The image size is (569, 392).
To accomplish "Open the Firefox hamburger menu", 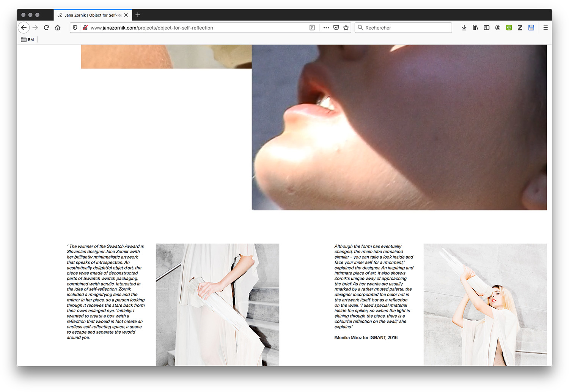I will pyautogui.click(x=545, y=28).
